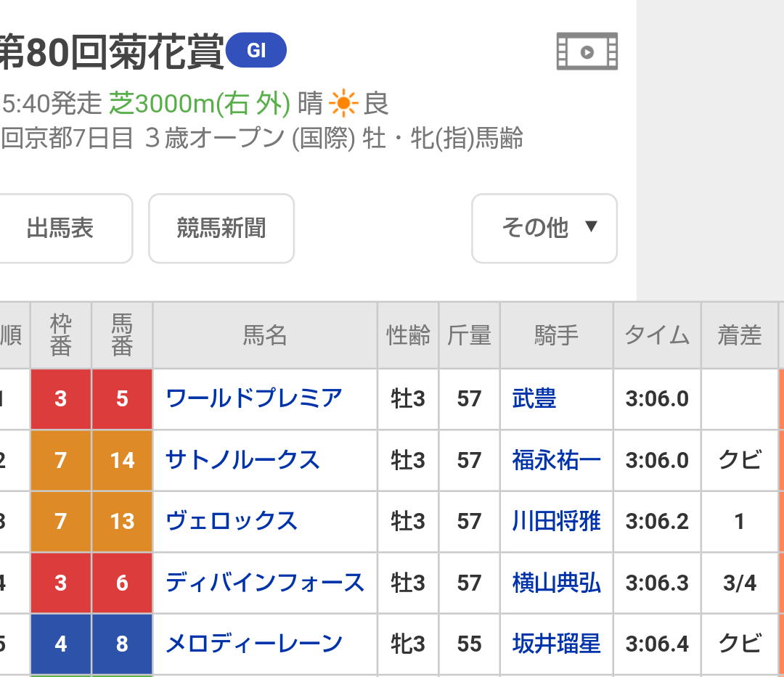The image size is (784, 677).
Task: Open the その他 dropdown menu
Action: coord(544,228)
